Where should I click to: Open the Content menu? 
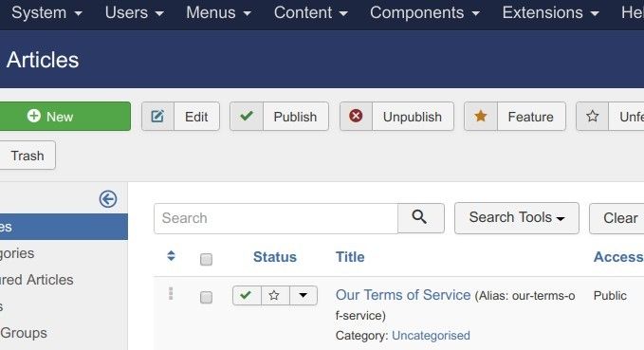[x=310, y=12]
